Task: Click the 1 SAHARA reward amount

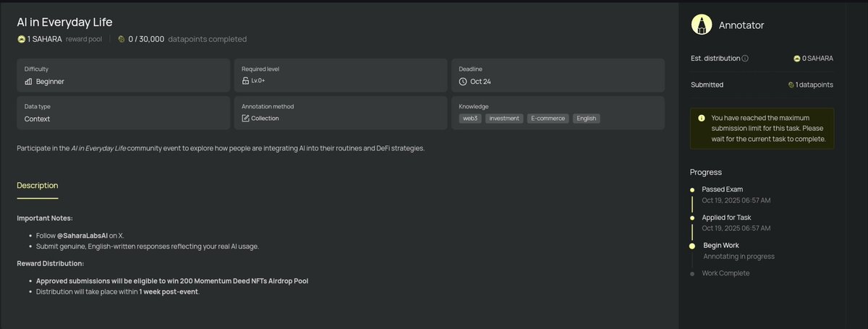Action: pos(45,39)
